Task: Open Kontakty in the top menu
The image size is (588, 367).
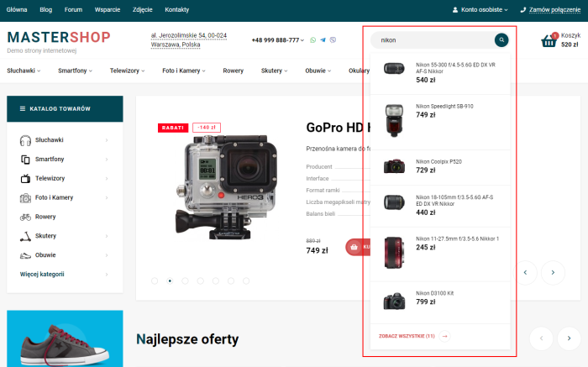Action: pyautogui.click(x=177, y=10)
